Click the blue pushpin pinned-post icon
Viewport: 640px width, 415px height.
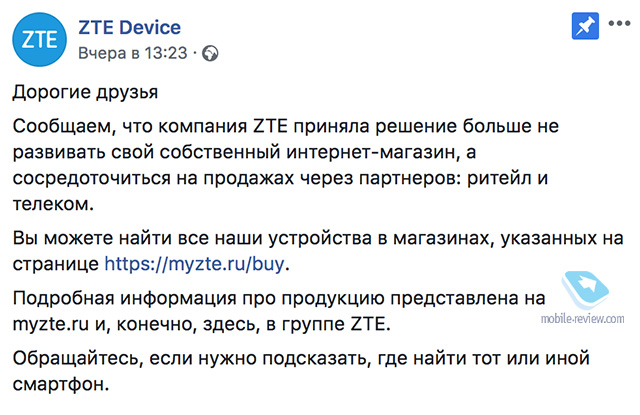tap(585, 26)
